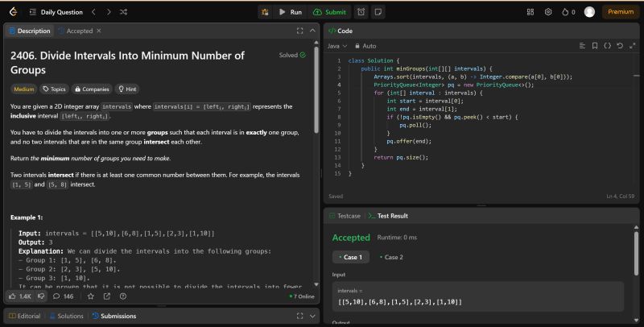Reveal the Hint

127,89
